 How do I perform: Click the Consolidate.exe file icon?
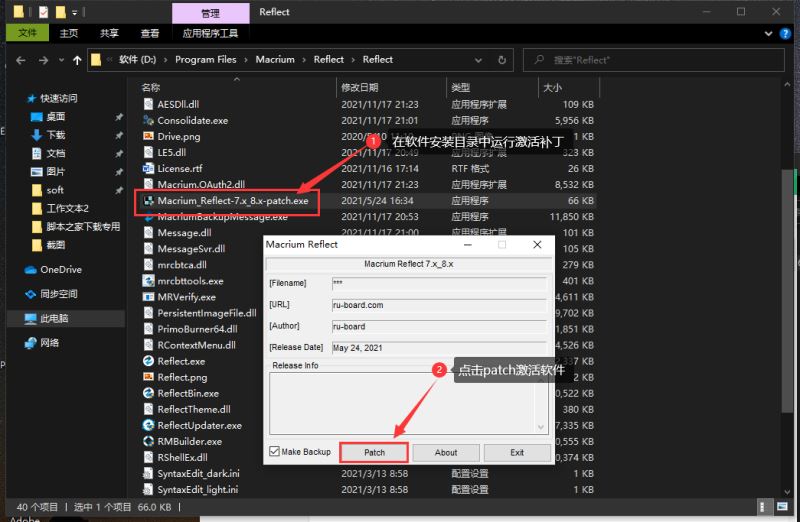148,120
